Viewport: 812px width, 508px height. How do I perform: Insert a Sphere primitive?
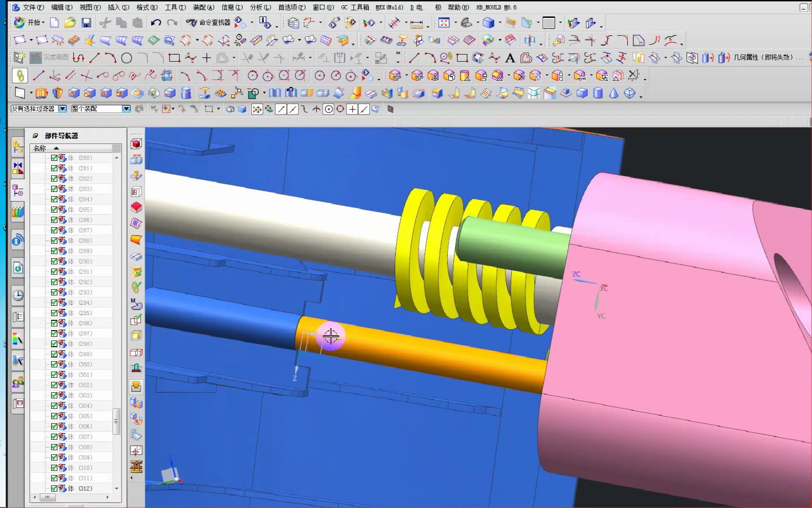(630, 93)
